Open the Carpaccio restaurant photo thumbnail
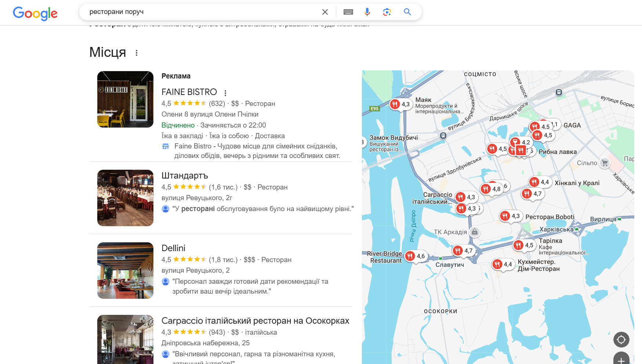Viewport: 642px width, 364px height. click(x=125, y=339)
